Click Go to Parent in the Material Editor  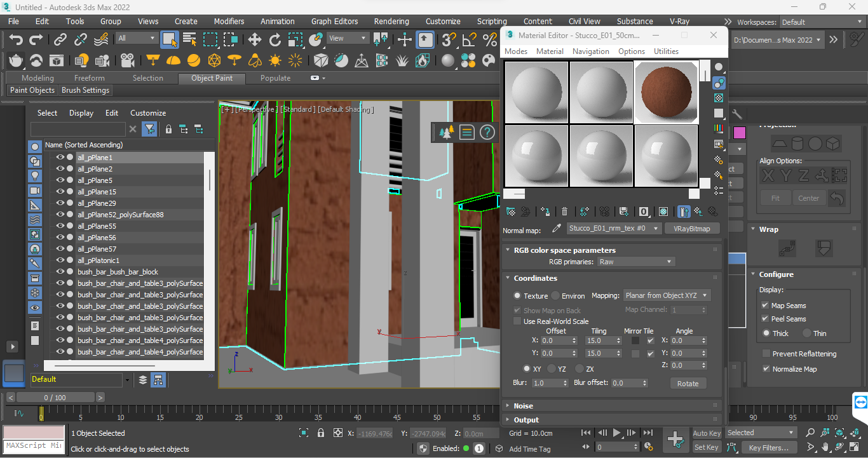pos(696,211)
